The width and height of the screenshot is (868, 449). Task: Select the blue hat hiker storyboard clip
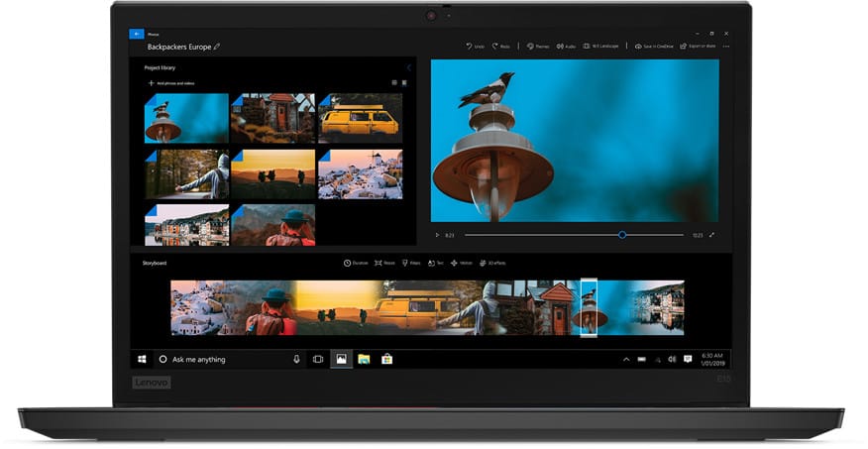[270, 307]
